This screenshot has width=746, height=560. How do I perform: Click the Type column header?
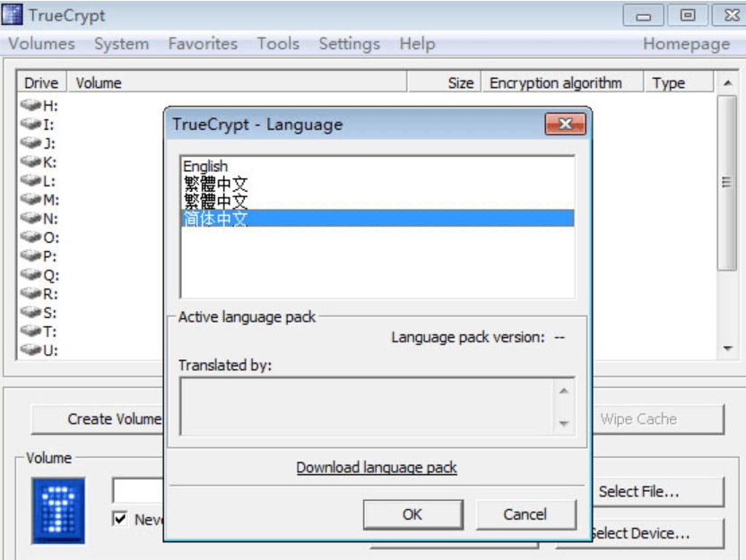point(679,82)
